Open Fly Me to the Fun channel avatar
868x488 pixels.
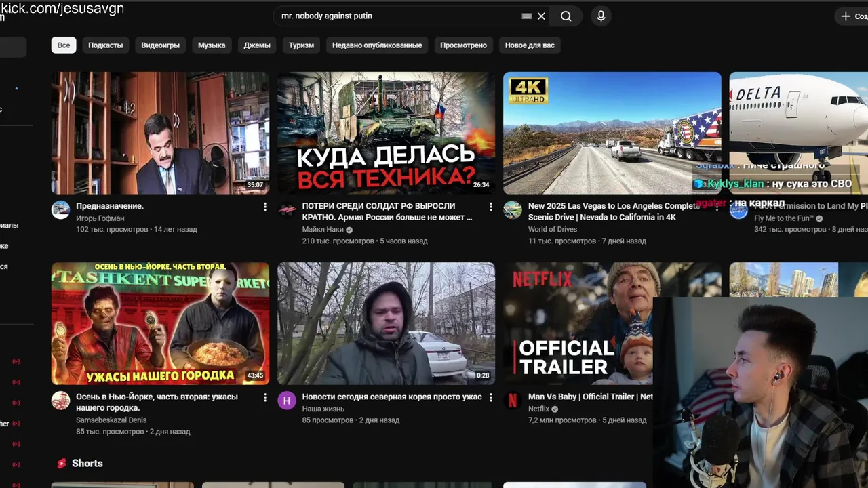pos(738,209)
